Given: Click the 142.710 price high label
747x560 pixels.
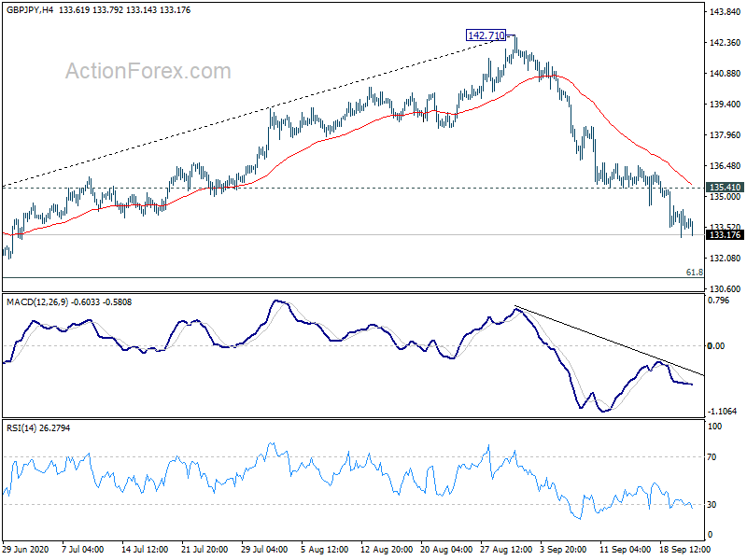Looking at the screenshot, I should click(486, 35).
